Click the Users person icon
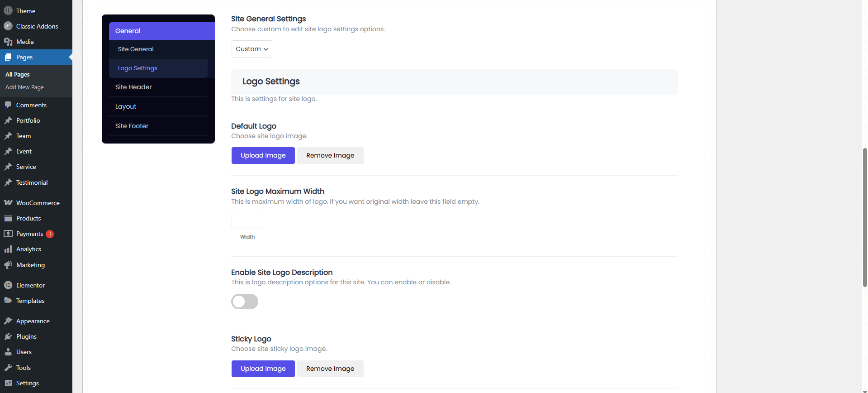 click(x=8, y=352)
